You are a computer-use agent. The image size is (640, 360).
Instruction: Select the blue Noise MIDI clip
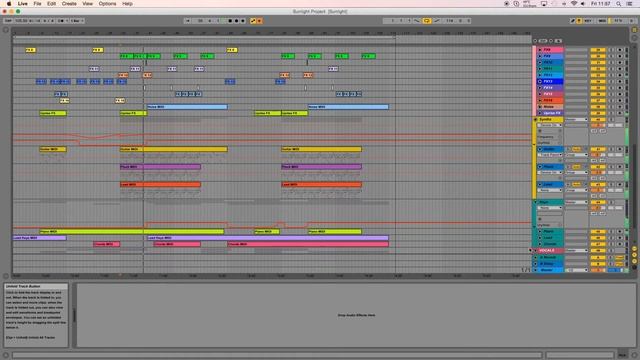(x=187, y=107)
